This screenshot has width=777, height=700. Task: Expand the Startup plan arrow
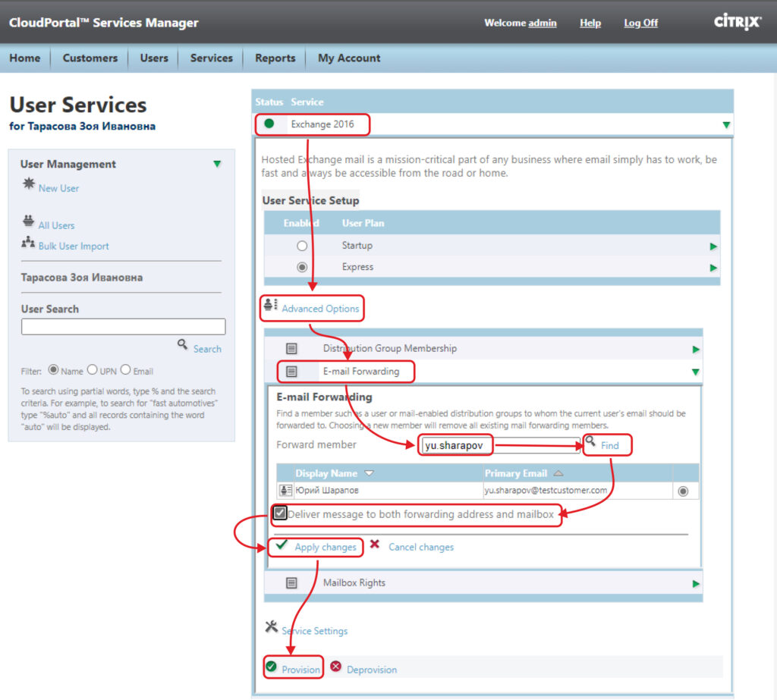(x=713, y=246)
